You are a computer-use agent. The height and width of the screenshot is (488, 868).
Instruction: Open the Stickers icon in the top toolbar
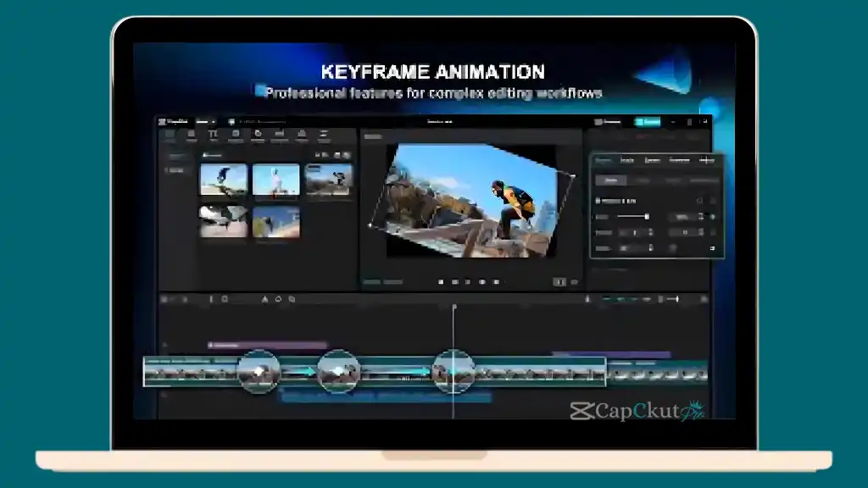click(x=236, y=136)
